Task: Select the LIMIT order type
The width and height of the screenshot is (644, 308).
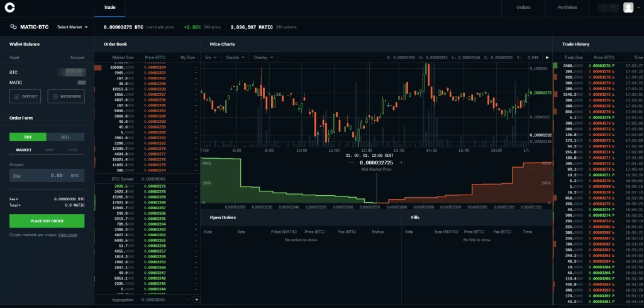Action: tap(50, 150)
